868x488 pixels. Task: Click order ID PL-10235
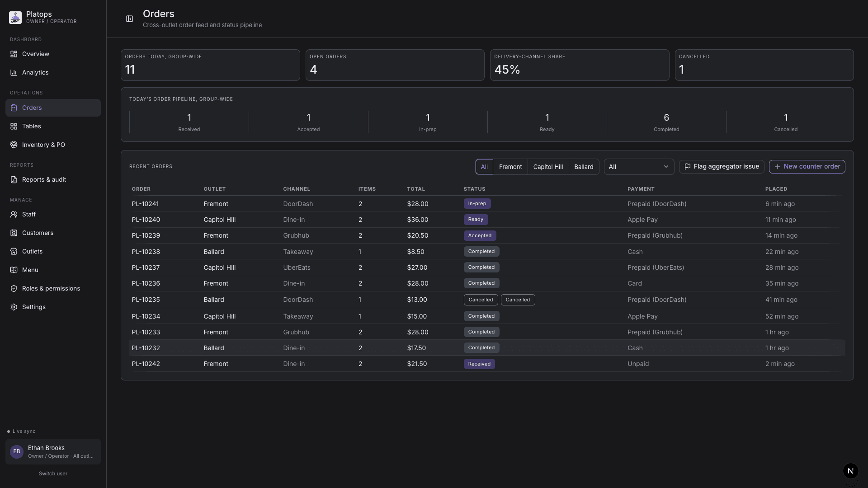pyautogui.click(x=146, y=300)
